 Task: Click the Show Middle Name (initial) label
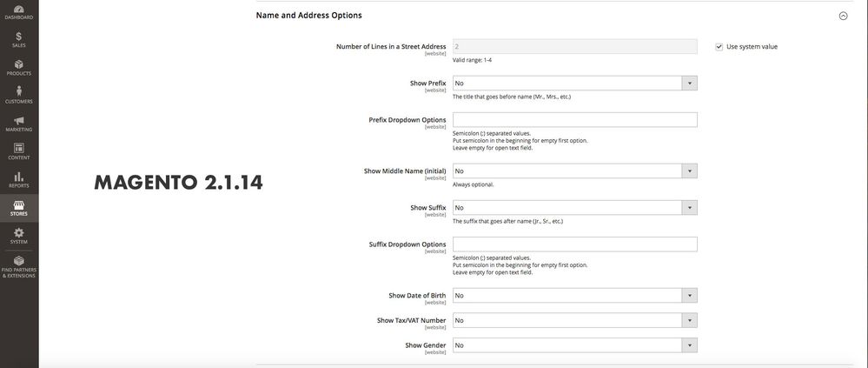pos(405,171)
